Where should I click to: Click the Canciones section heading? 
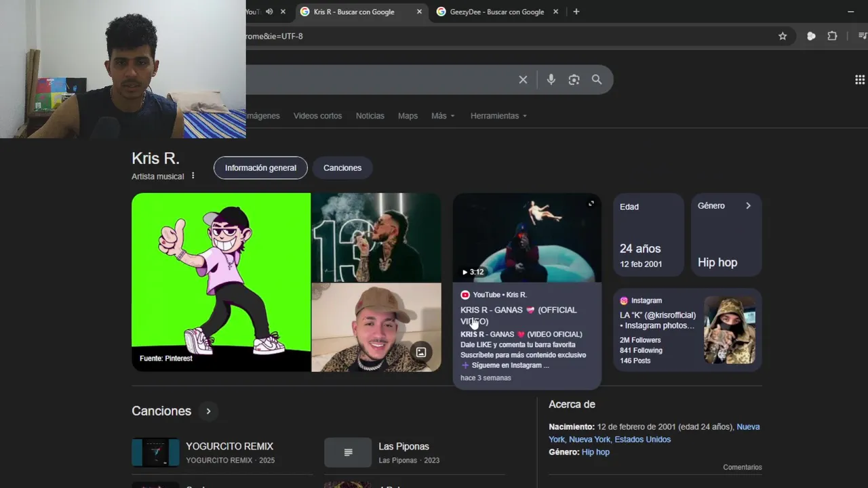(161, 411)
